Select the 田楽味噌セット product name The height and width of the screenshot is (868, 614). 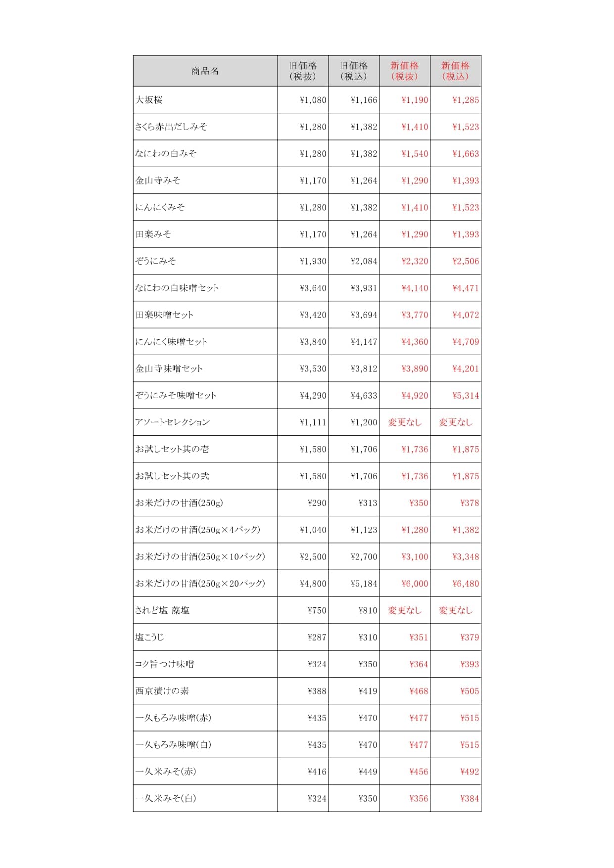pyautogui.click(x=164, y=315)
